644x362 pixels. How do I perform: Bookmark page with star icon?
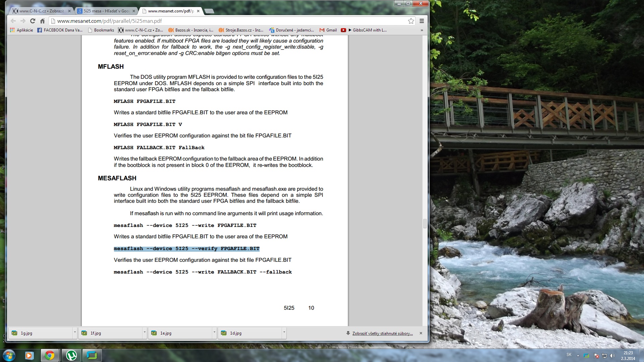pyautogui.click(x=411, y=21)
